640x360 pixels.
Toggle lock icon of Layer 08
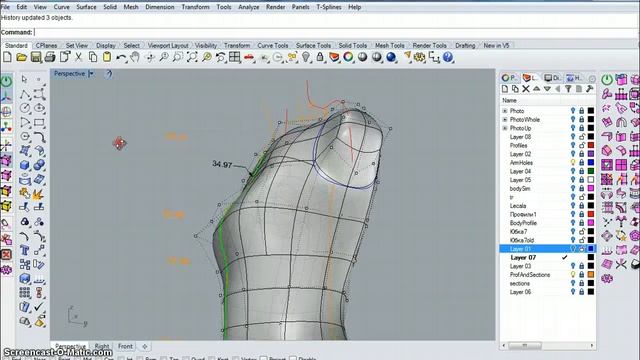point(582,137)
